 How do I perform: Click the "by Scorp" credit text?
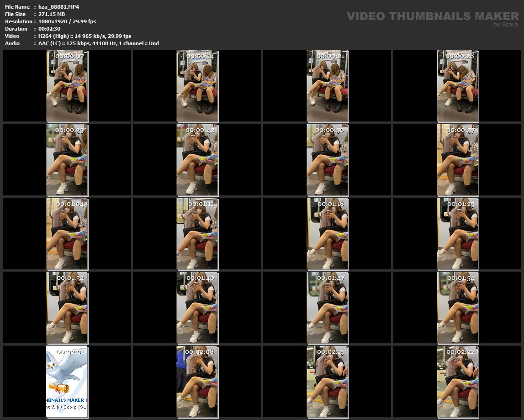[505, 25]
